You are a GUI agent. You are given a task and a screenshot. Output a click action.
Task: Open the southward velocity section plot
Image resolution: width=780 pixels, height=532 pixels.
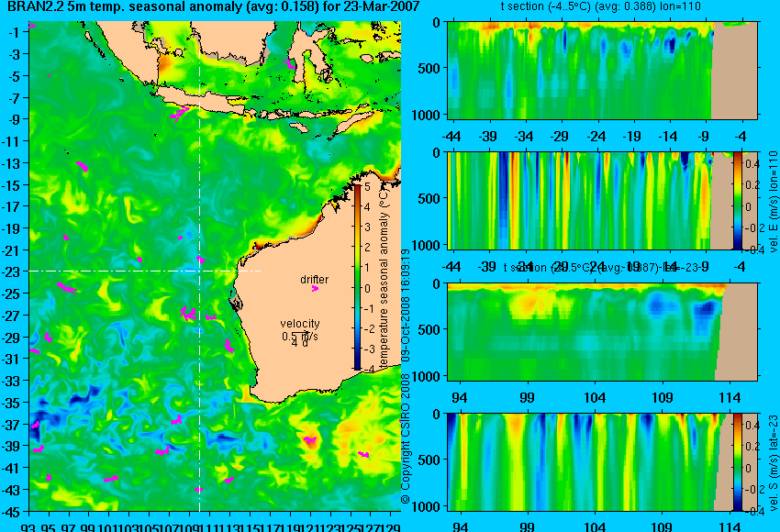point(602,462)
